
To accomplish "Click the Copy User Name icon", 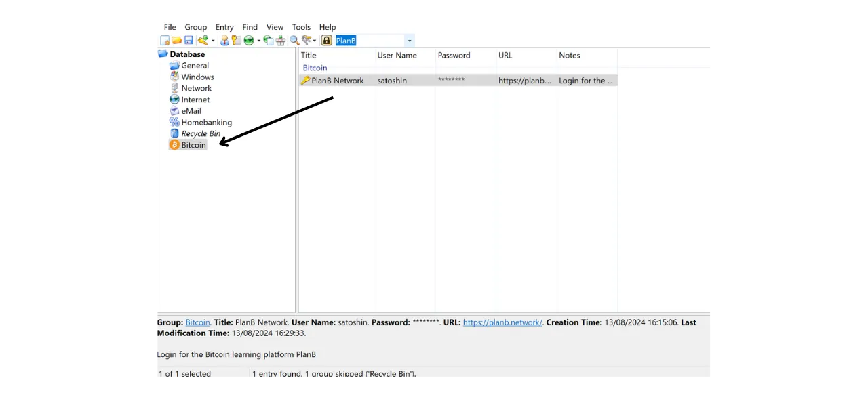I will click(x=225, y=41).
